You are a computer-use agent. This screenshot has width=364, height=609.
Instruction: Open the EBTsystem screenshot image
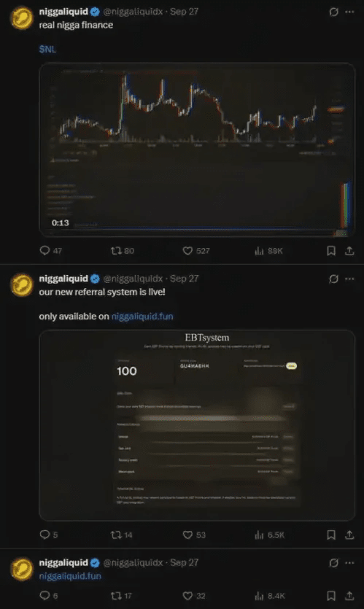click(197, 425)
